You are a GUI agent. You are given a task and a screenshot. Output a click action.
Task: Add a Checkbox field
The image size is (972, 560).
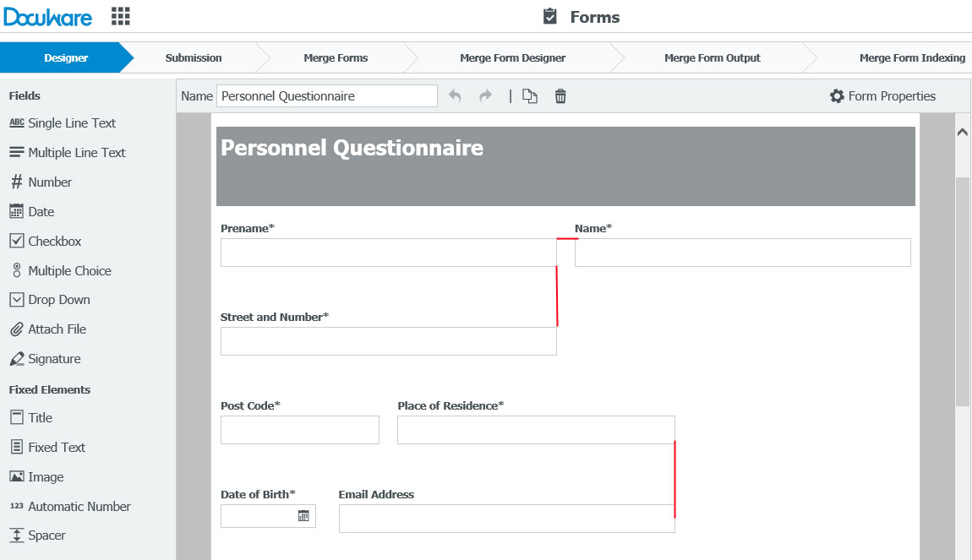pyautogui.click(x=51, y=241)
